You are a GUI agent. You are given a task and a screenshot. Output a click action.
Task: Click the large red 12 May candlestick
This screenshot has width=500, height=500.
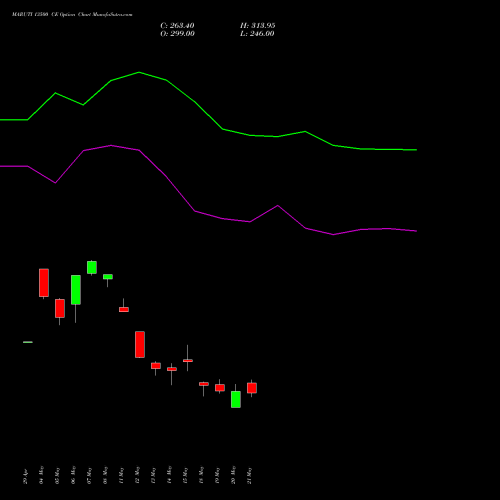[140, 344]
